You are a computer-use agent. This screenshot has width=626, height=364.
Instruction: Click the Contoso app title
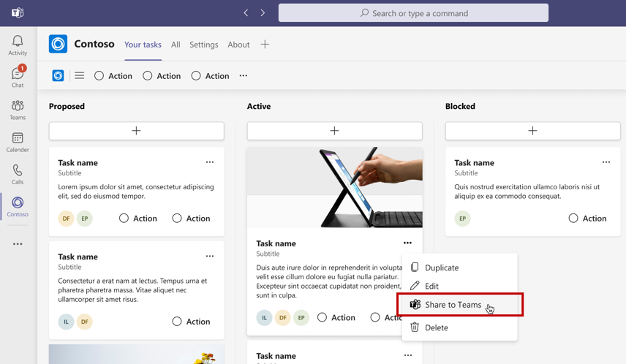point(94,44)
